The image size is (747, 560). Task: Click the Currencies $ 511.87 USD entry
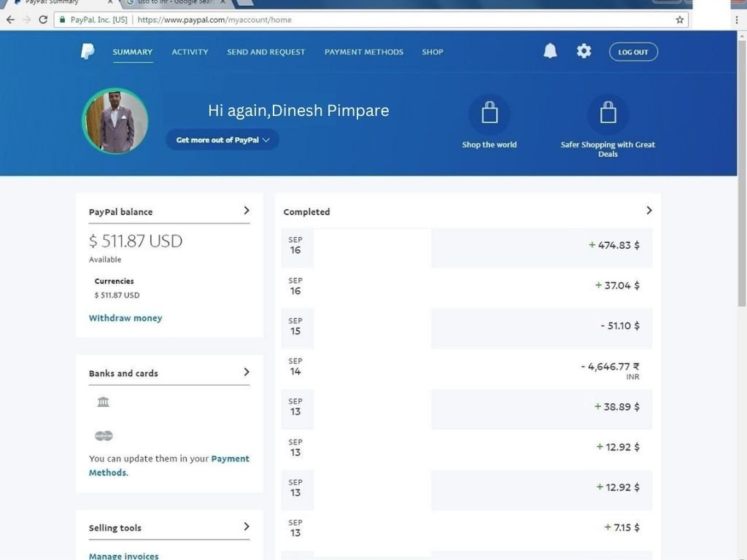117,295
